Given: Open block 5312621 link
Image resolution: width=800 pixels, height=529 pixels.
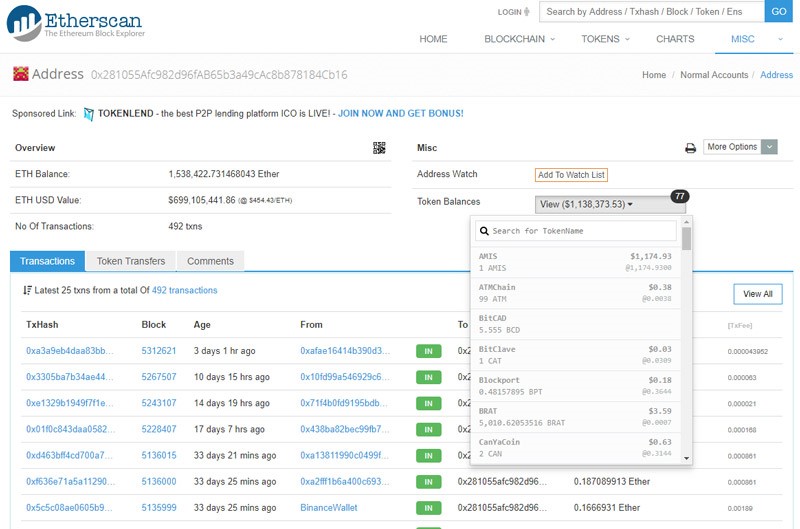Looking at the screenshot, I should click(x=159, y=350).
